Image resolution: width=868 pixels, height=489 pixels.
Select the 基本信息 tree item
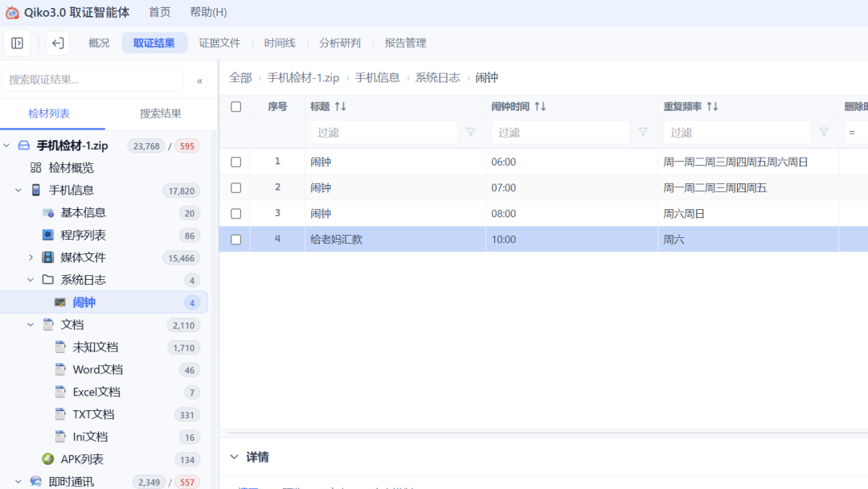83,212
